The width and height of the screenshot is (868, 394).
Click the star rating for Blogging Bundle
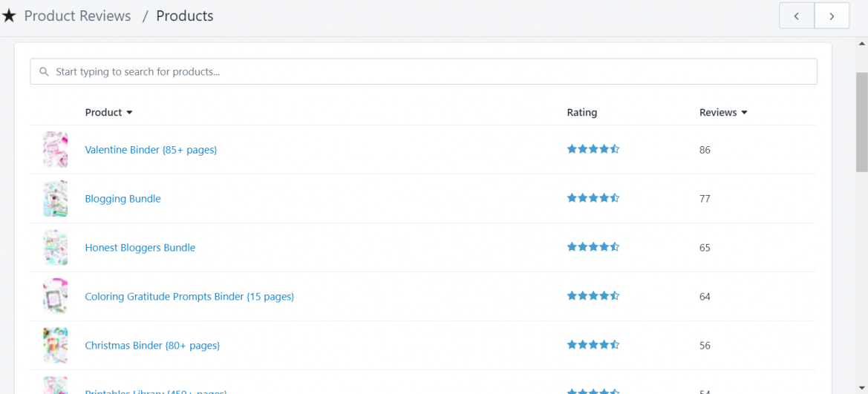point(593,197)
